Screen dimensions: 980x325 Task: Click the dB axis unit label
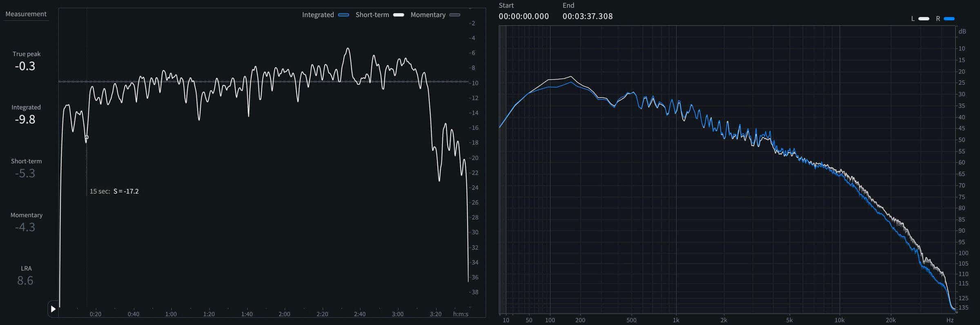[962, 31]
